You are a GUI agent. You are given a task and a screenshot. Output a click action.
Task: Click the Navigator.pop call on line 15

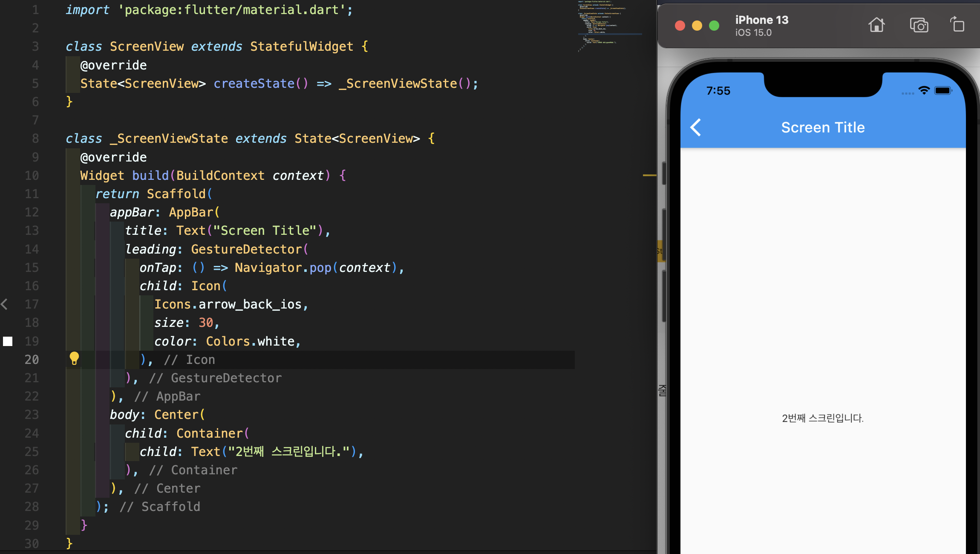tap(282, 268)
